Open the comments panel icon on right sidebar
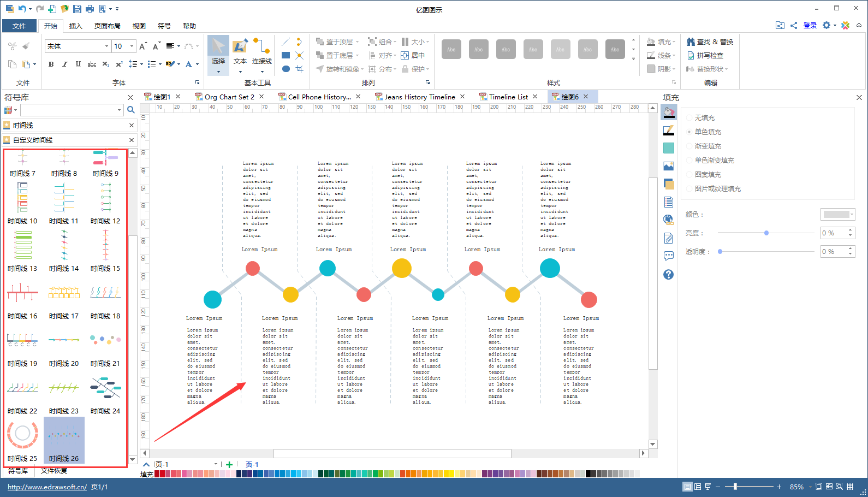 669,256
